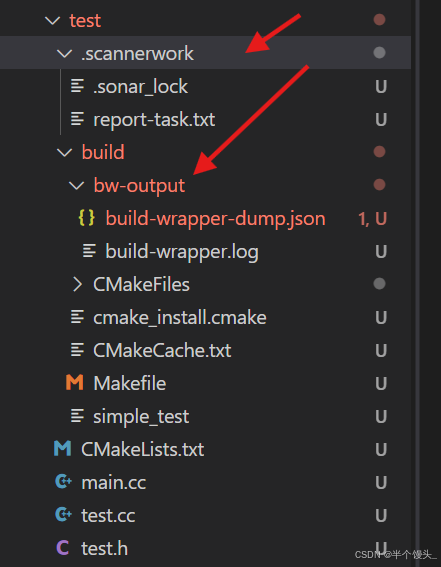Click the purple C icon beside test.h
The width and height of the screenshot is (441, 567).
63,548
